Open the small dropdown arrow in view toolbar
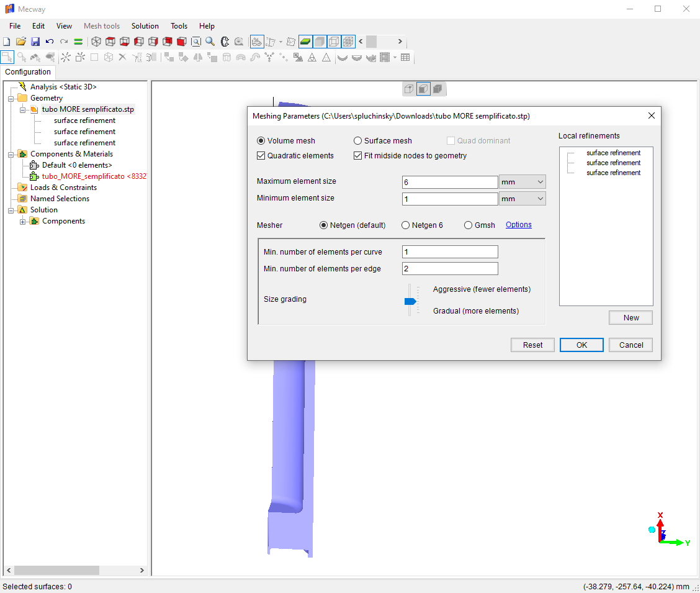Viewport: 700px width, 593px height. (x=280, y=42)
